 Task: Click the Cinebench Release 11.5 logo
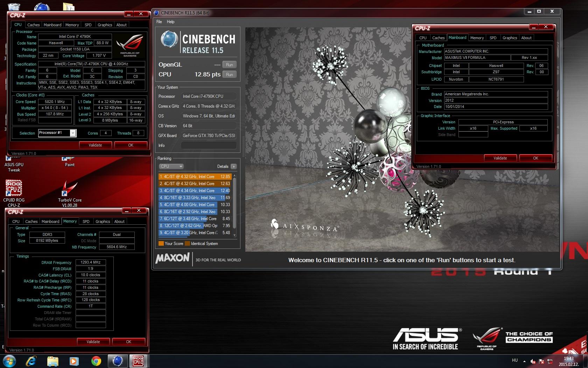click(x=198, y=42)
